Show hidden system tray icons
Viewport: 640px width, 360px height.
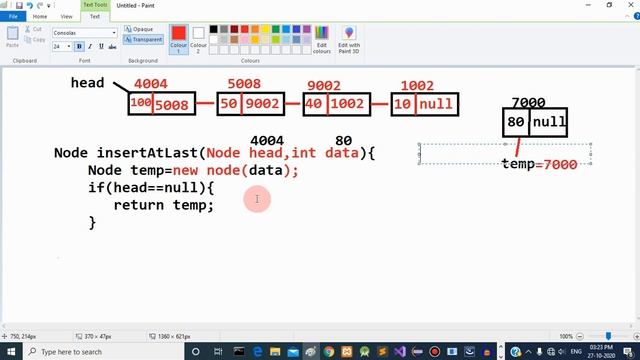coord(529,351)
